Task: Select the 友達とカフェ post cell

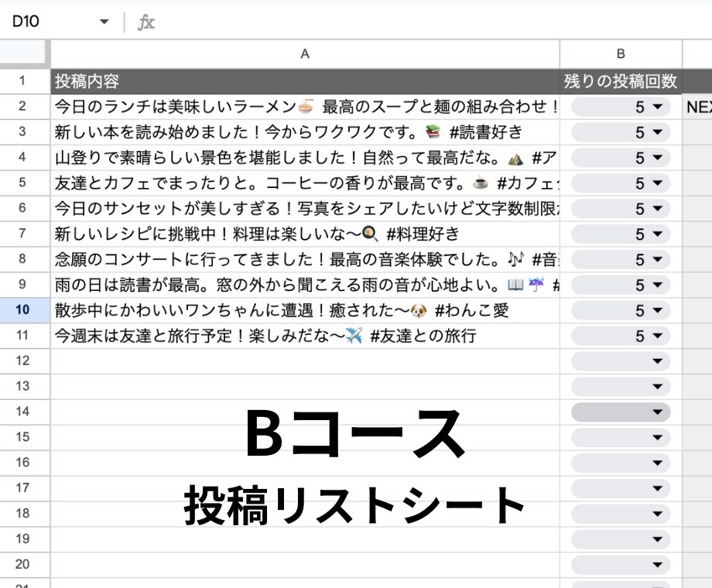Action: (305, 183)
